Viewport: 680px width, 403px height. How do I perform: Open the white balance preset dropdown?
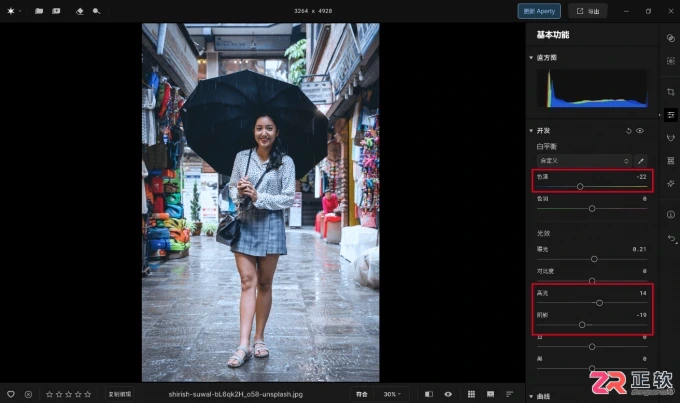(584, 161)
